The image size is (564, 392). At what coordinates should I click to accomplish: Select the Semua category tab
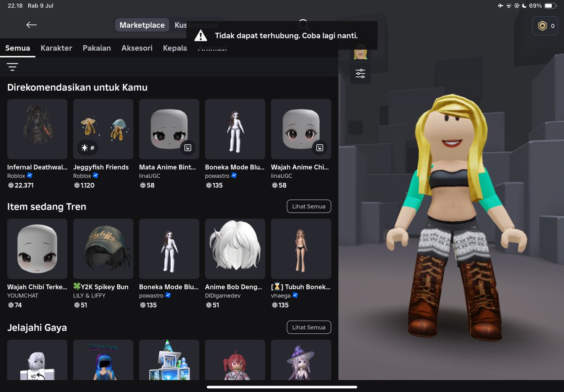[x=18, y=48]
